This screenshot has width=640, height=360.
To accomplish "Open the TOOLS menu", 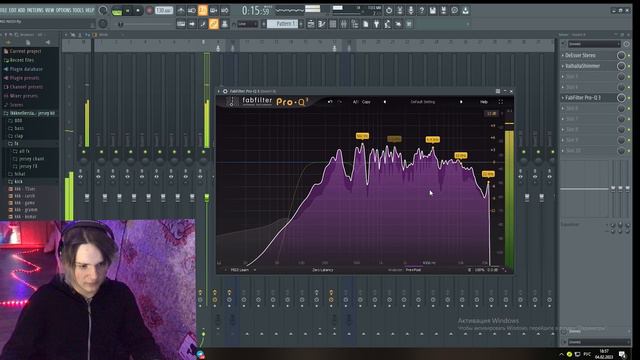I will click(78, 10).
